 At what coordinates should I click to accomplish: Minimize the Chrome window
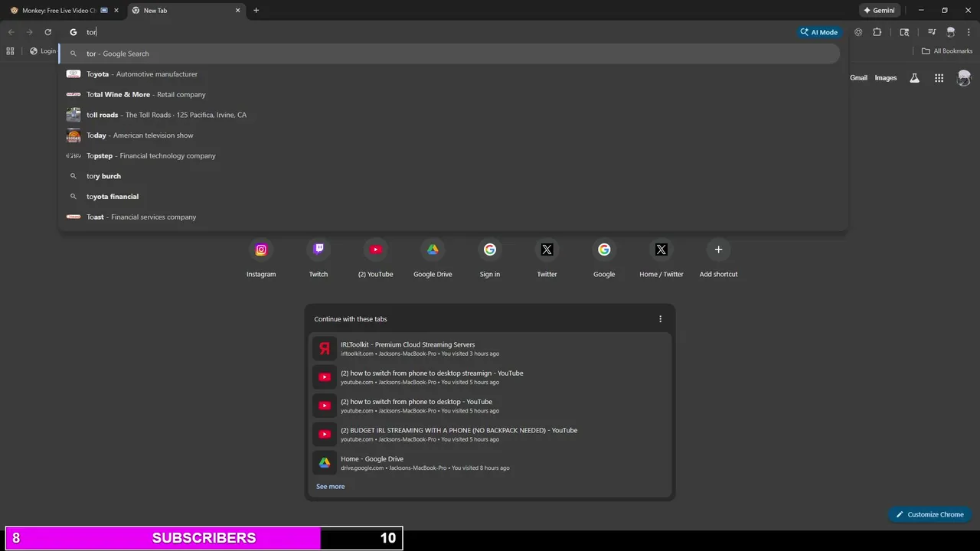click(x=922, y=11)
